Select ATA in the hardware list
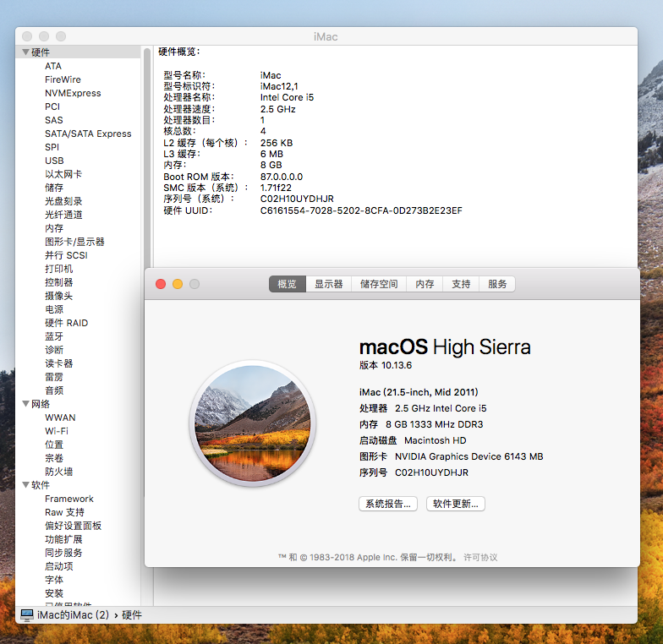The image size is (663, 644). 53,66
